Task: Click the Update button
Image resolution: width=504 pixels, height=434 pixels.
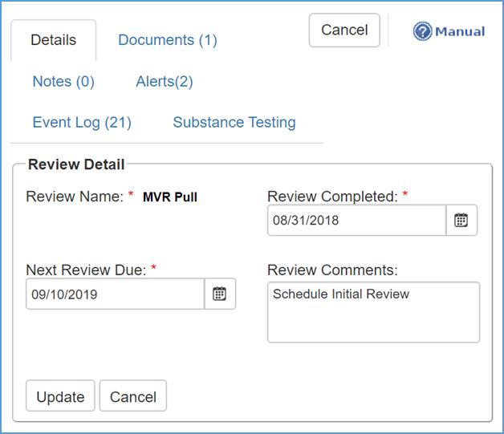Action: point(60,397)
